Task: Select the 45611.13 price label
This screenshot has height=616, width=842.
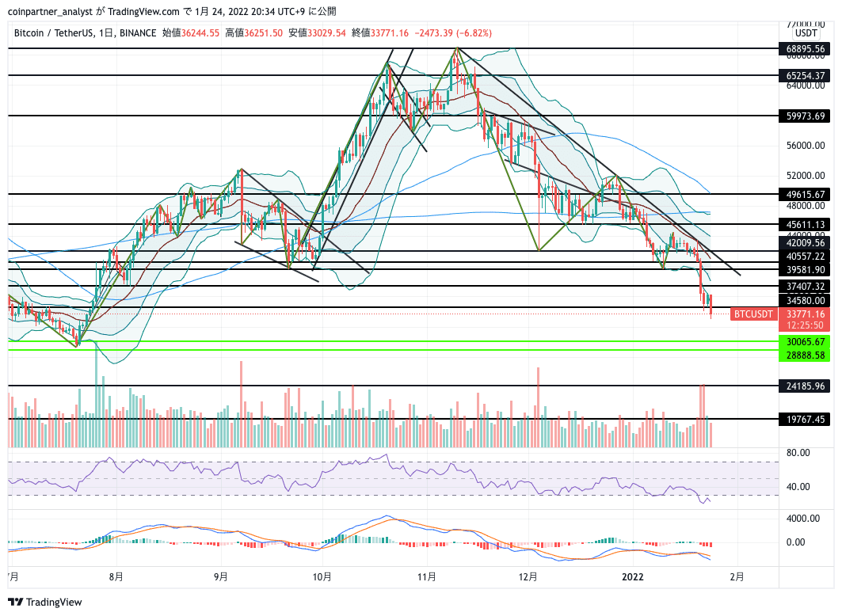Action: pyautogui.click(x=805, y=225)
